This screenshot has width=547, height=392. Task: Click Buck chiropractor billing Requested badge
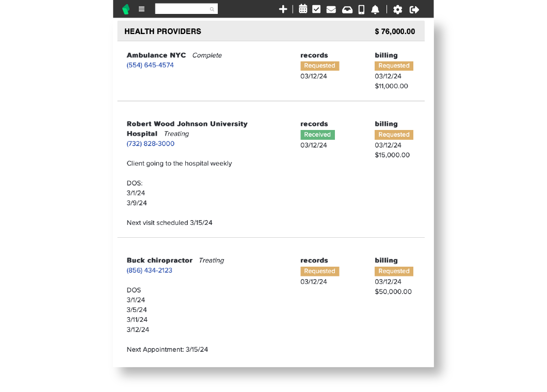(x=394, y=271)
